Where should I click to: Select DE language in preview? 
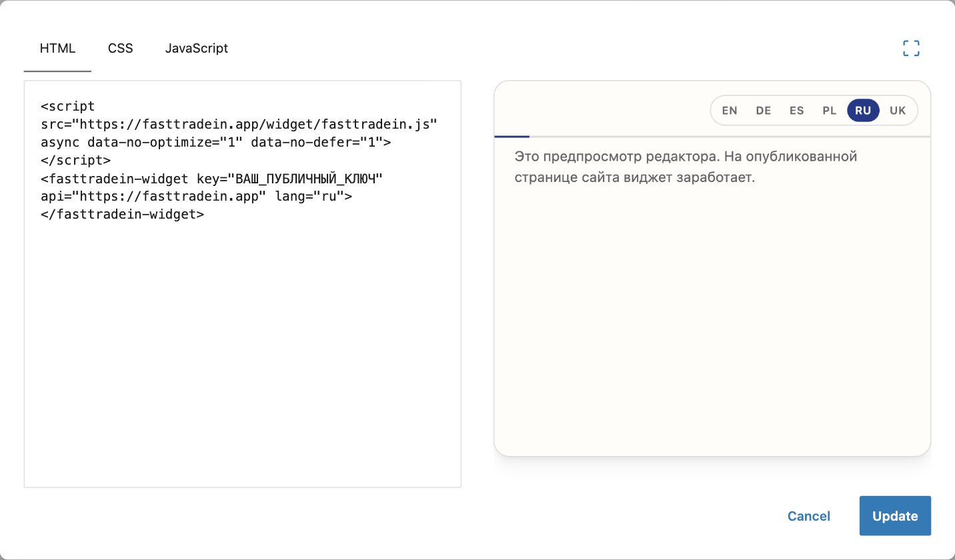coord(764,111)
